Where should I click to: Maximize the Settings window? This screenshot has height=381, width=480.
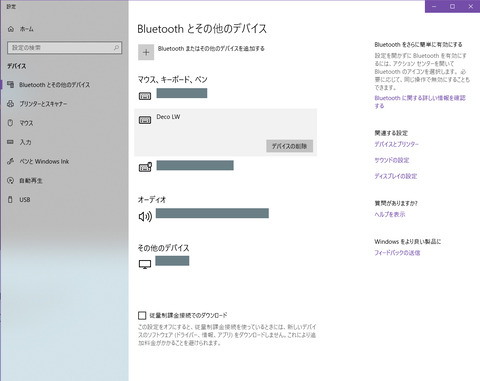[452, 7]
